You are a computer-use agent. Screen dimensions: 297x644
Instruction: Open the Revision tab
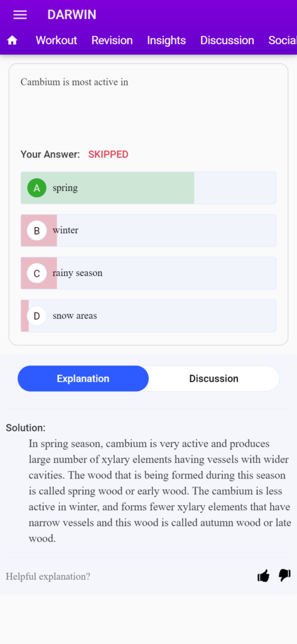point(112,40)
